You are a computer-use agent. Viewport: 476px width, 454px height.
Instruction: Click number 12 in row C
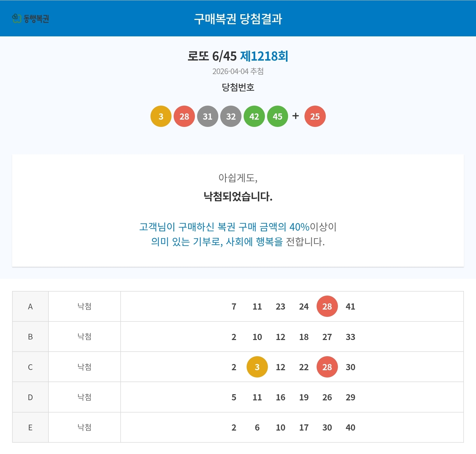pyautogui.click(x=281, y=367)
